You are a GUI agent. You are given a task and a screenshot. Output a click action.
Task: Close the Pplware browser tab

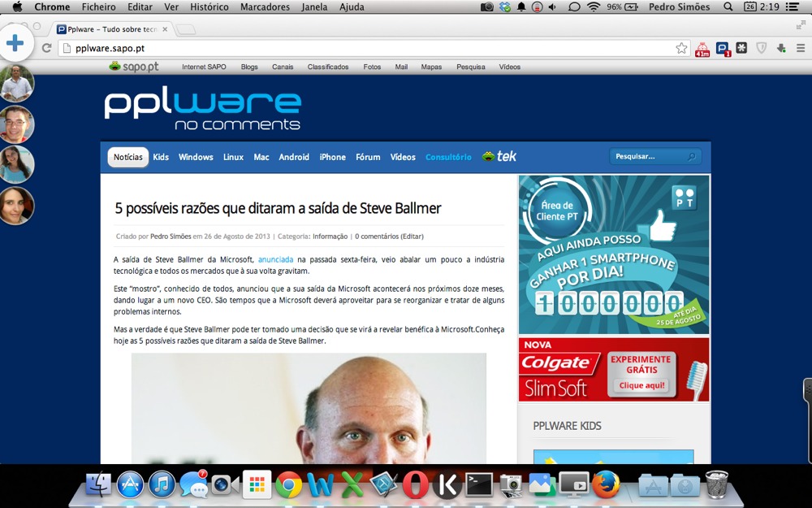(x=165, y=29)
